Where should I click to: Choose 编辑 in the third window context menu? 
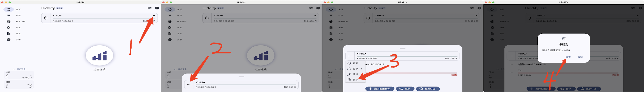tap(355, 74)
